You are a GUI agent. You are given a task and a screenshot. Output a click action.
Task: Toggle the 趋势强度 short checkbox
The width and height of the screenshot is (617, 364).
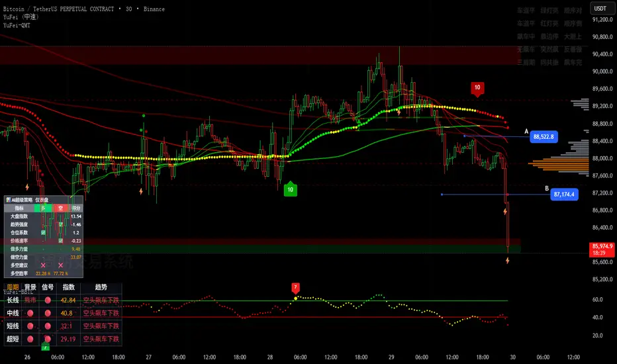(61, 224)
